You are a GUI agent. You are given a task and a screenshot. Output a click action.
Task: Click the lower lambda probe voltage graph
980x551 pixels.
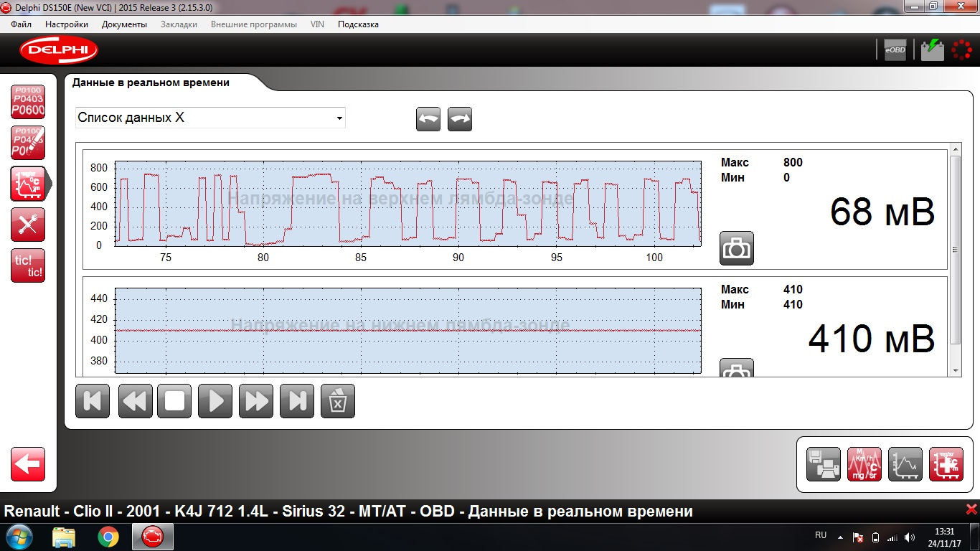(408, 330)
